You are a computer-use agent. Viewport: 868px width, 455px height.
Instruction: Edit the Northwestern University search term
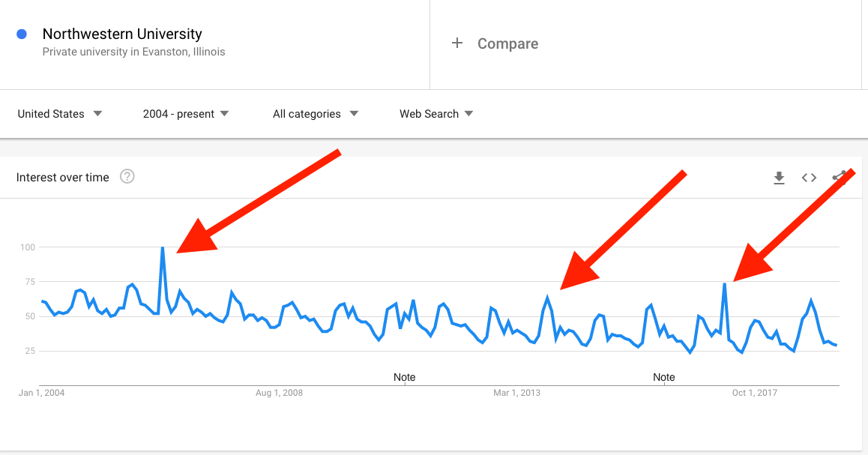pos(122,34)
